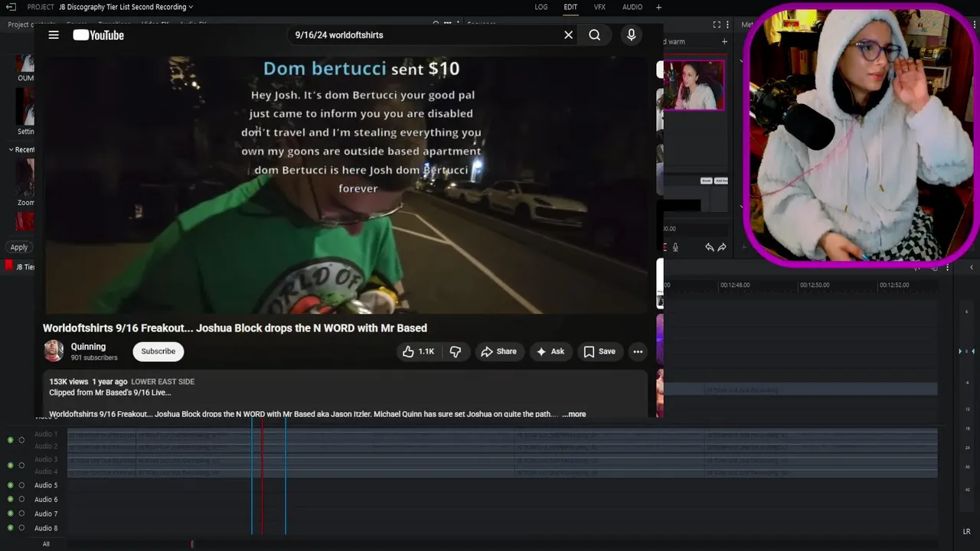Click the YouTube search magnifier button
This screenshot has width=980, height=551.
tap(594, 35)
